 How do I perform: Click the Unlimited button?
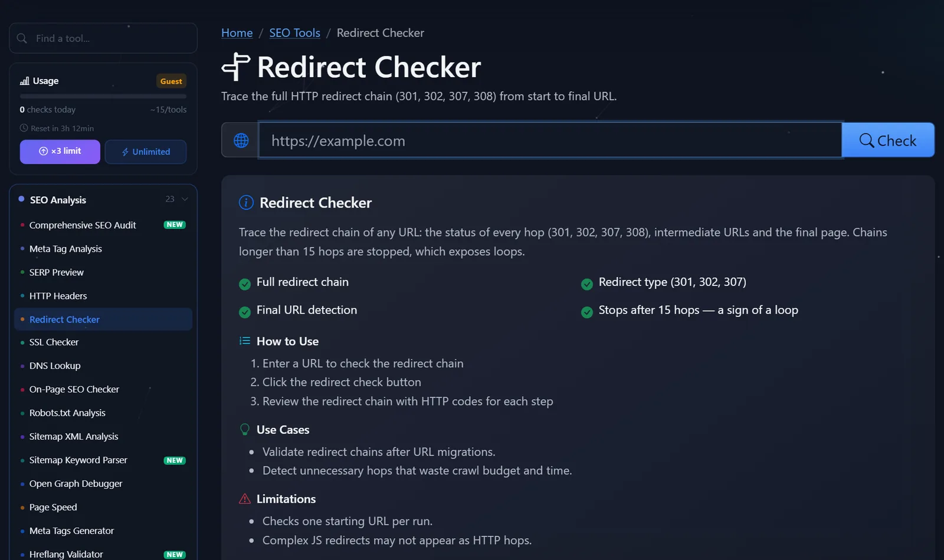point(146,151)
